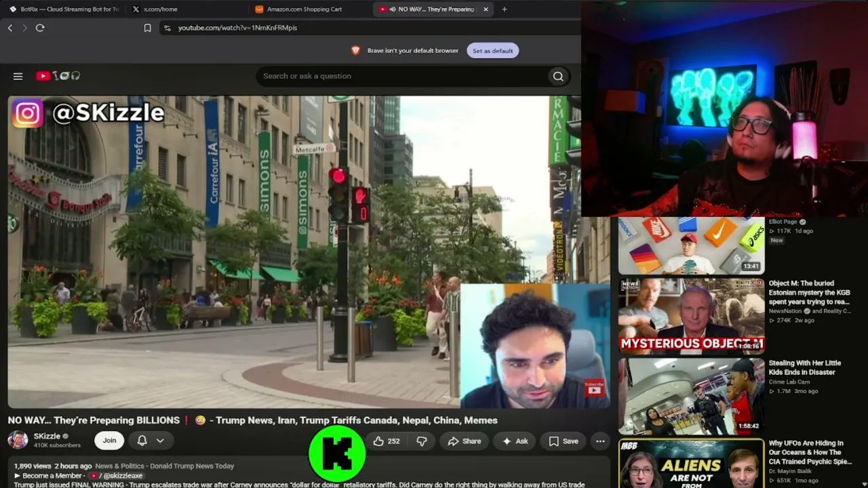Viewport: 868px width, 488px height.
Task: Select the NO WAY YouTube tab
Action: tap(434, 9)
